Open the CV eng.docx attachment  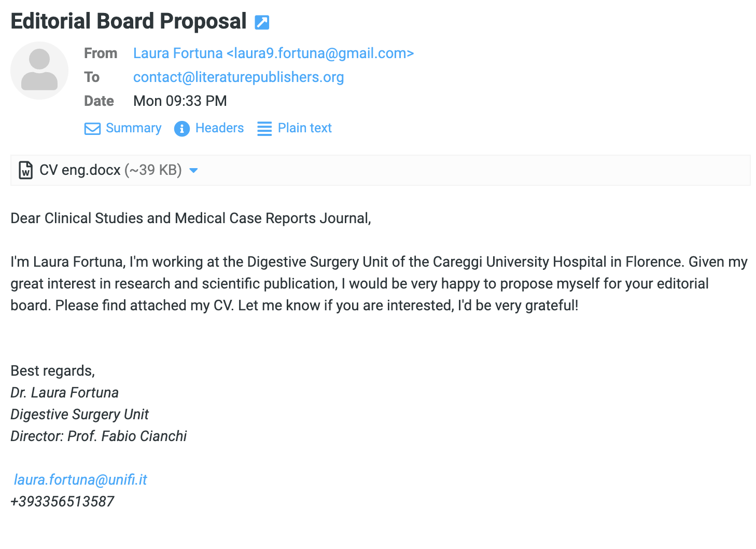click(80, 170)
